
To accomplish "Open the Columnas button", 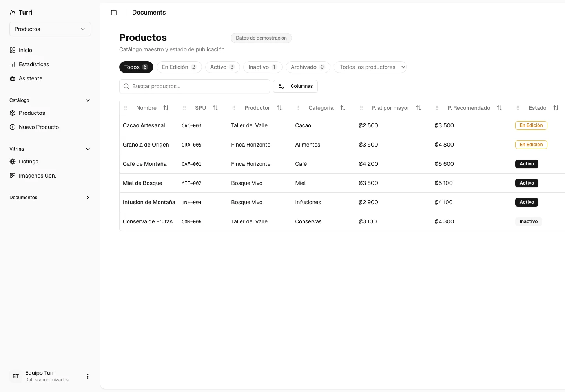I will pyautogui.click(x=295, y=86).
